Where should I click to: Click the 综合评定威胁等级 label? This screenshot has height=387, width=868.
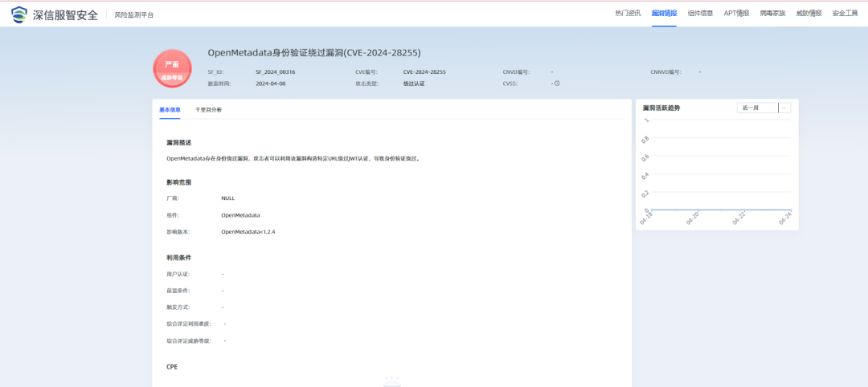tap(189, 341)
